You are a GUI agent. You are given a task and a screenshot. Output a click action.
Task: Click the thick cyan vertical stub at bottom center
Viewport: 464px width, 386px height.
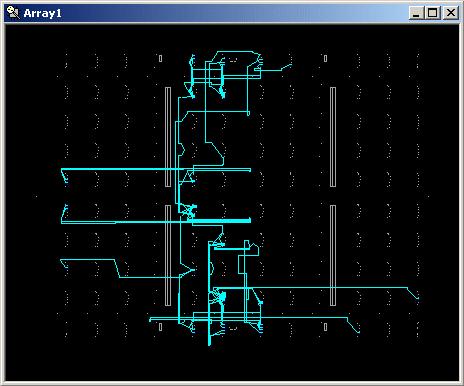210,337
